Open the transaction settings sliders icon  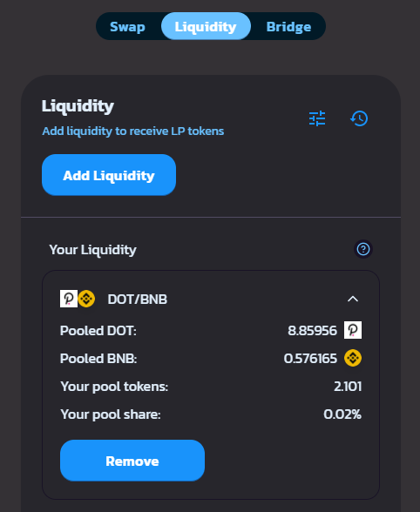tap(317, 118)
